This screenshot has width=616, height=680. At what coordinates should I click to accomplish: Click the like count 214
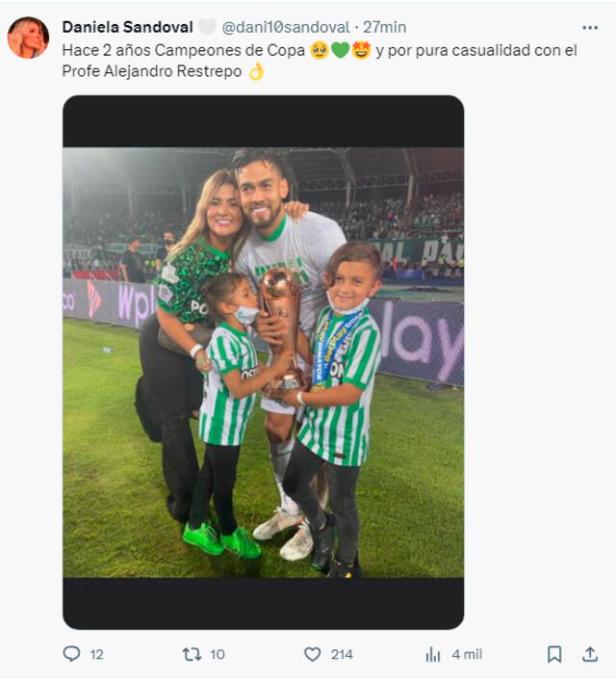tap(342, 654)
